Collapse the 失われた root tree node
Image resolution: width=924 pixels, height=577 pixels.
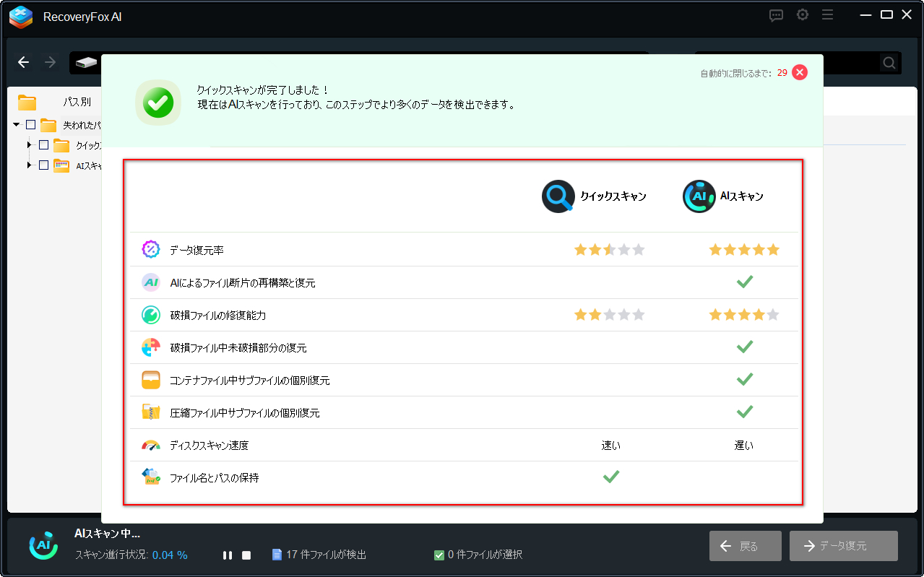(x=16, y=125)
